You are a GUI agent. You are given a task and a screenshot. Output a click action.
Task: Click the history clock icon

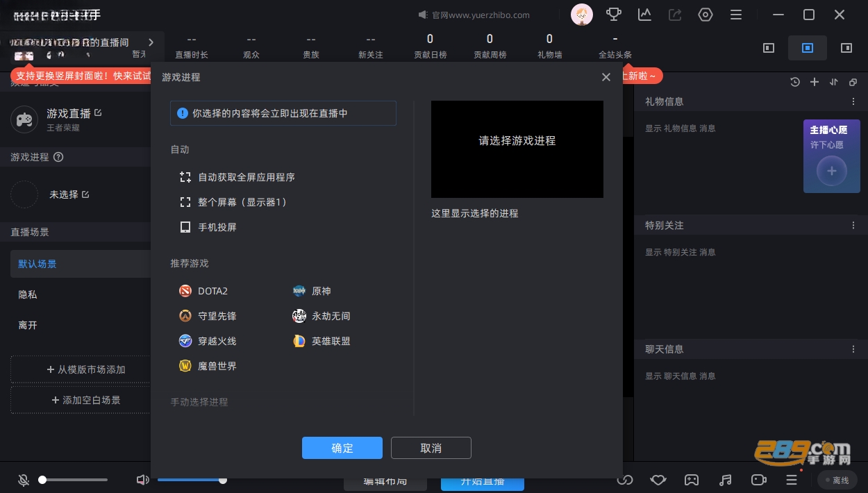pyautogui.click(x=795, y=82)
